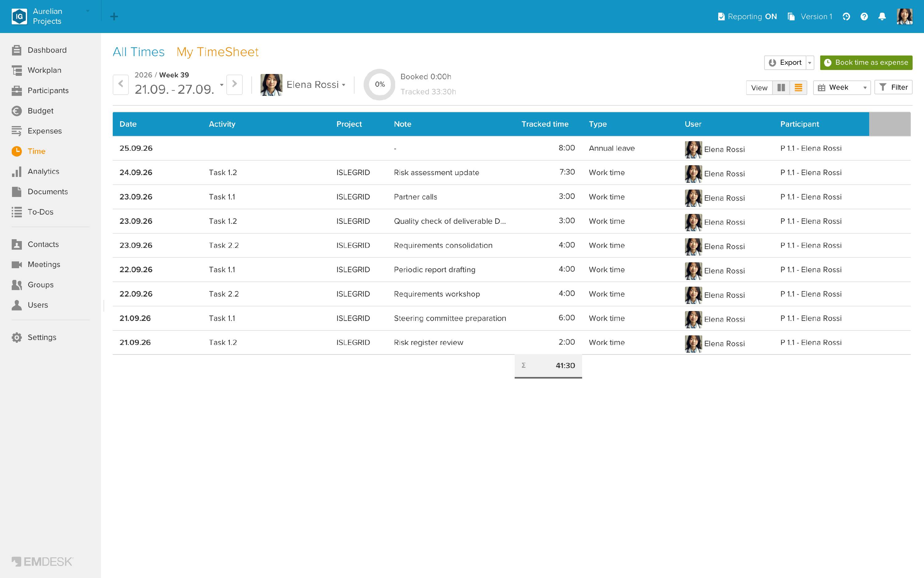
Task: Click the Export button
Action: pos(785,63)
